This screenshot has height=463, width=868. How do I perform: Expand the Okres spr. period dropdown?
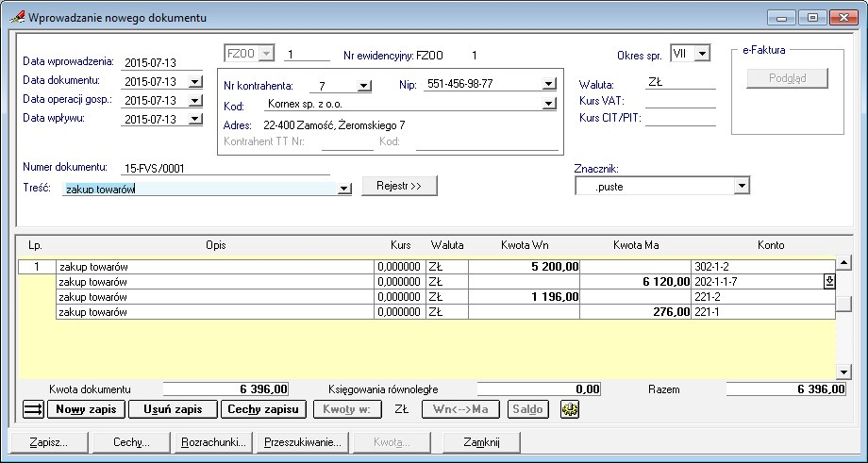[x=701, y=55]
